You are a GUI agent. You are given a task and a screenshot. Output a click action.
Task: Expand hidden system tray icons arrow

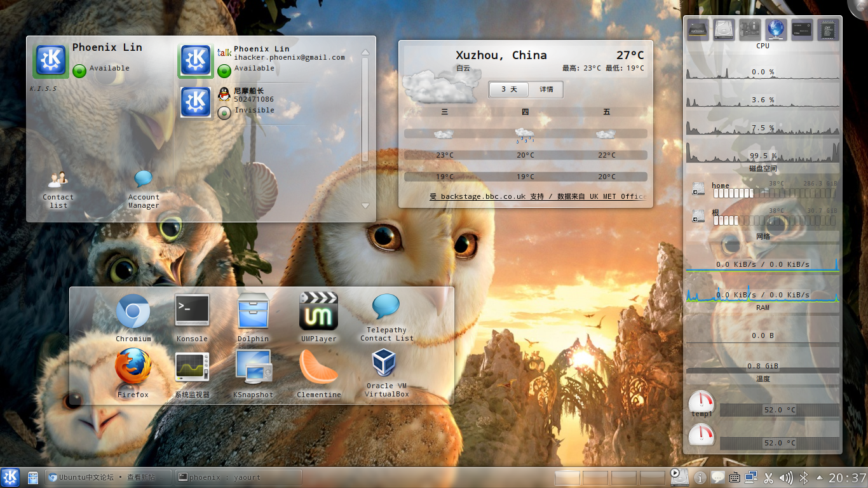click(820, 477)
